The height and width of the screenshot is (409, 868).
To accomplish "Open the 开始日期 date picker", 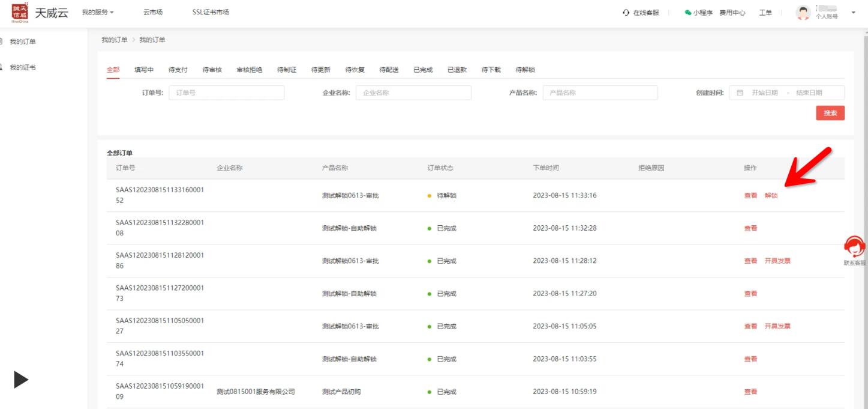I will (764, 93).
